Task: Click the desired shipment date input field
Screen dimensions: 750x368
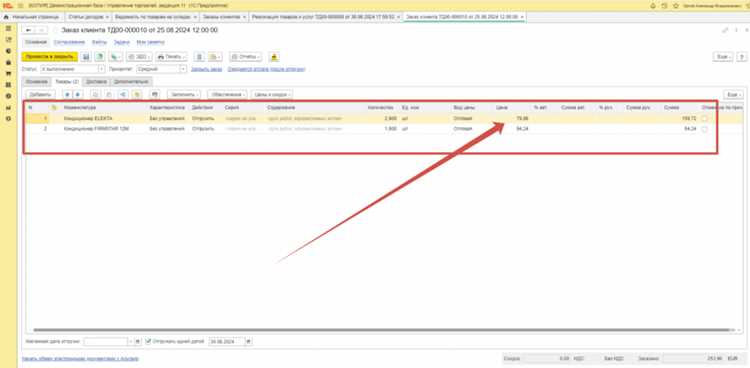Action: click(x=105, y=342)
